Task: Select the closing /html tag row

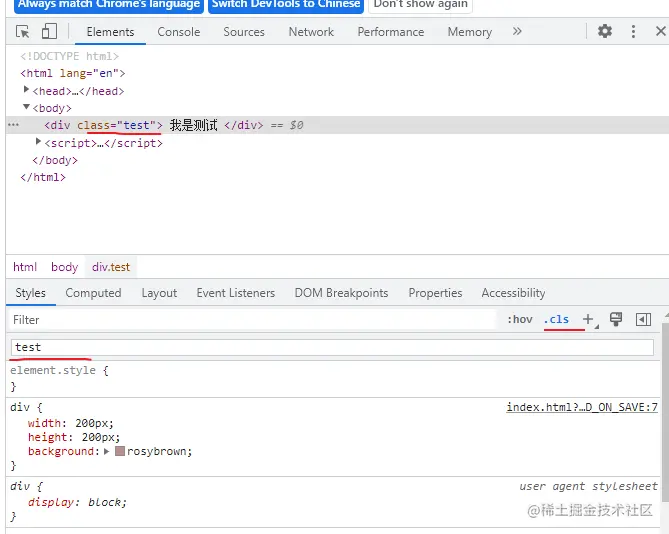Action: [x=43, y=177]
